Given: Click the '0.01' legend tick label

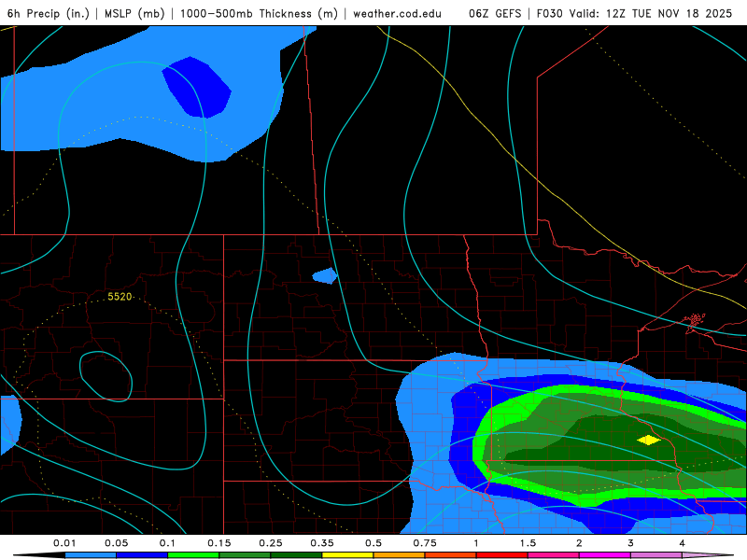Looking at the screenshot, I should [64, 543].
